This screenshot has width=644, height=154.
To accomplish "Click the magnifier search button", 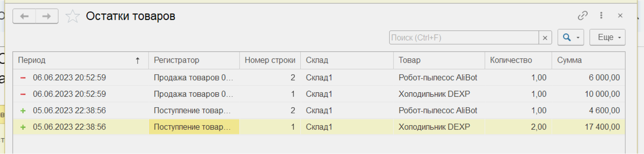I will (567, 37).
